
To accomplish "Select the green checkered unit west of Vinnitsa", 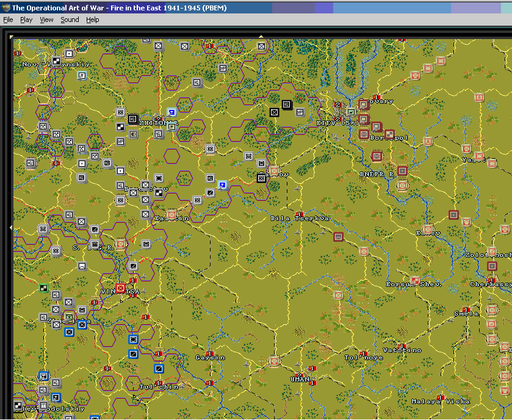I will point(43,288).
